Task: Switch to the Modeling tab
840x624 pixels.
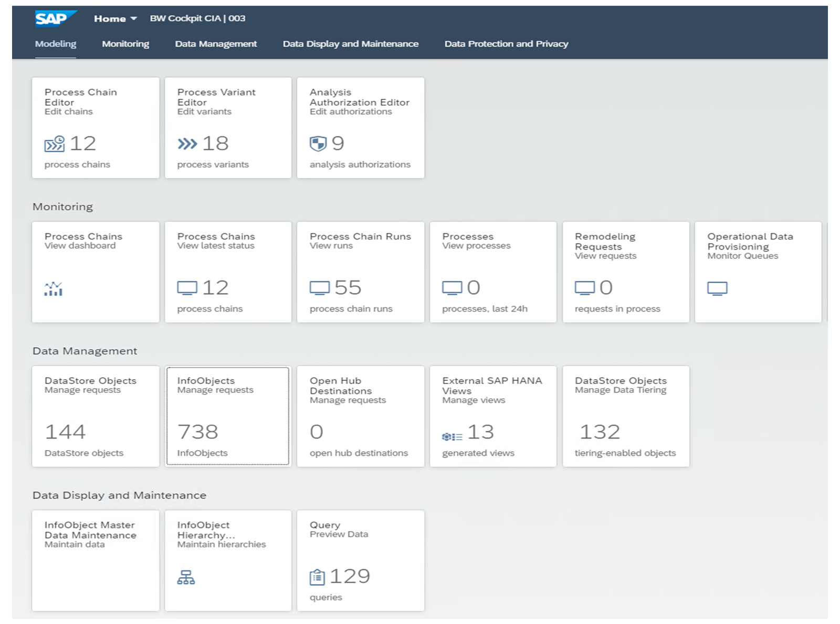Action: [56, 44]
